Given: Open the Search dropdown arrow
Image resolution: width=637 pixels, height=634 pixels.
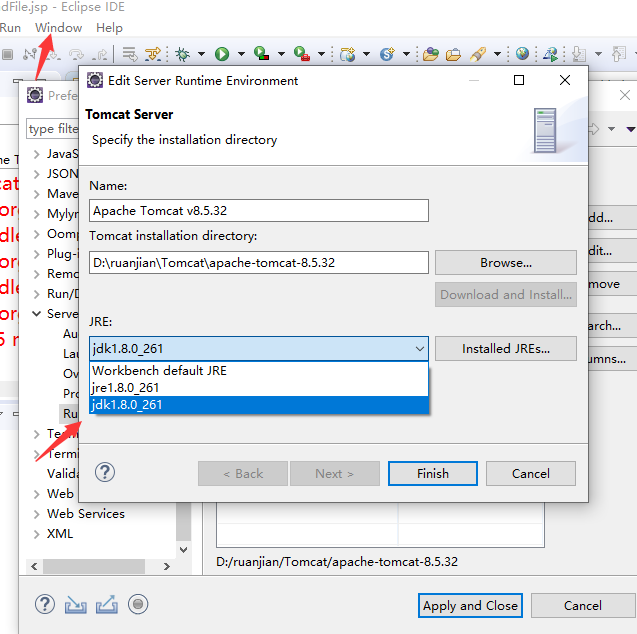Looking at the screenshot, I should pyautogui.click(x=497, y=54).
